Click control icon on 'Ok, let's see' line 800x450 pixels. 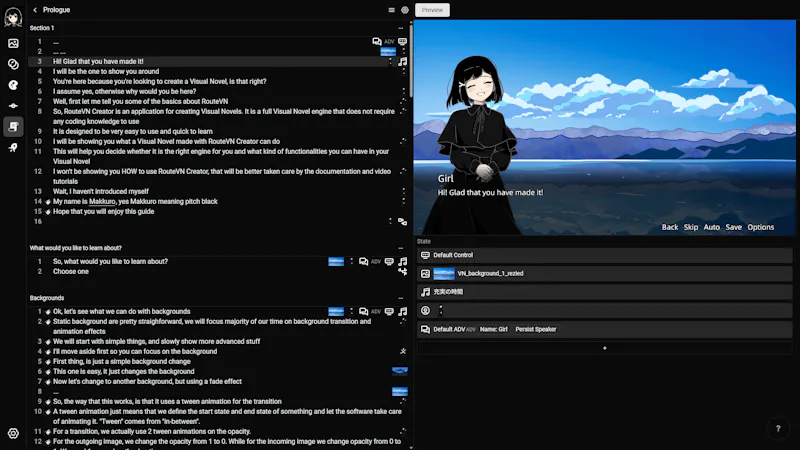[389, 311]
